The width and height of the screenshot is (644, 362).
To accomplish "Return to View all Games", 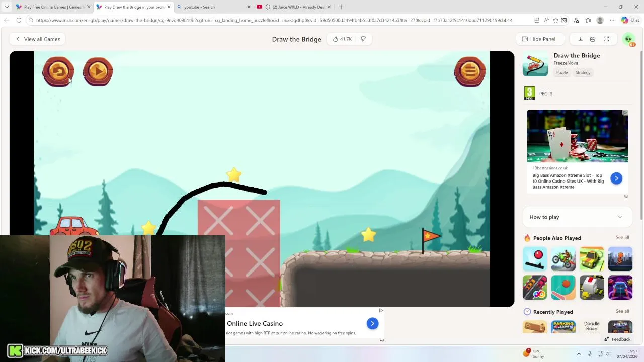I will pos(38,39).
